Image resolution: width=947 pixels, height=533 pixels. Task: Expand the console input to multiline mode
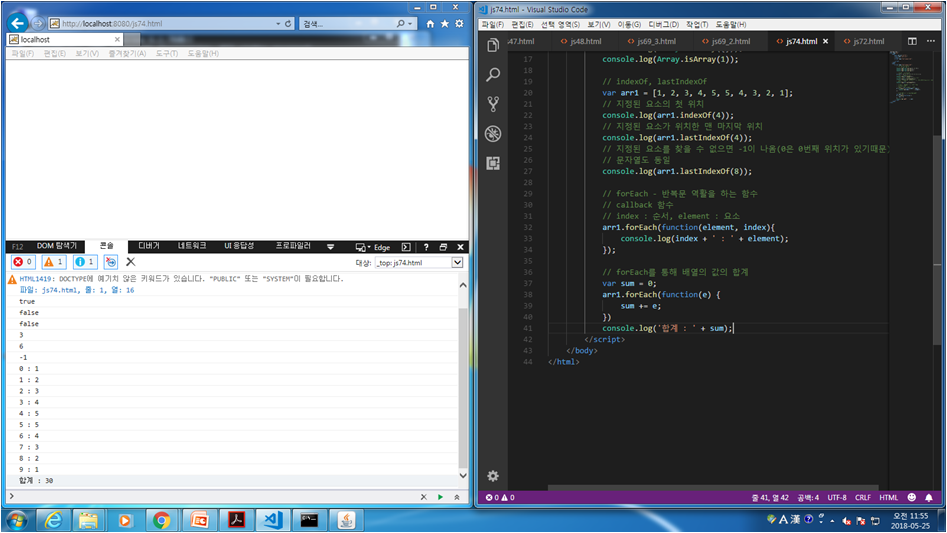tap(457, 497)
